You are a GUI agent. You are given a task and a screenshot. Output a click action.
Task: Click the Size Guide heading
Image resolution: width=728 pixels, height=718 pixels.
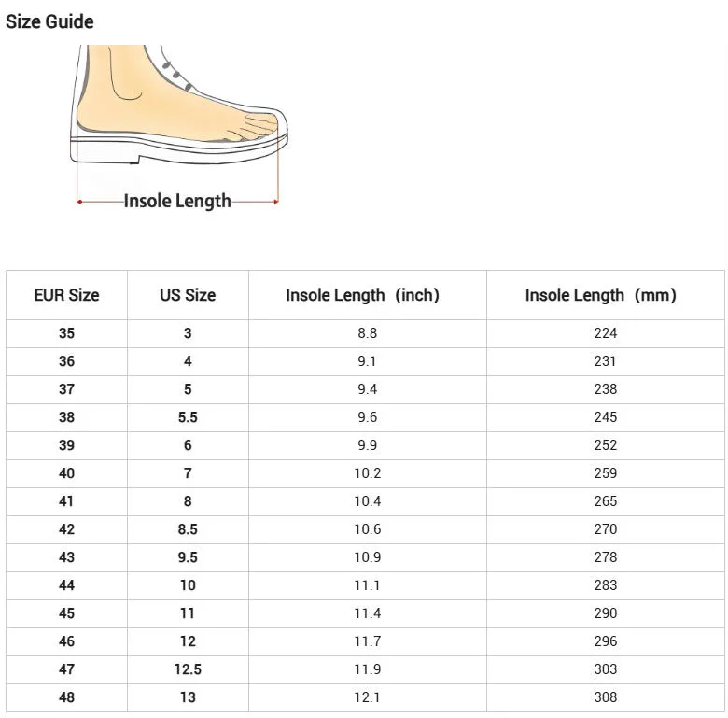[49, 21]
